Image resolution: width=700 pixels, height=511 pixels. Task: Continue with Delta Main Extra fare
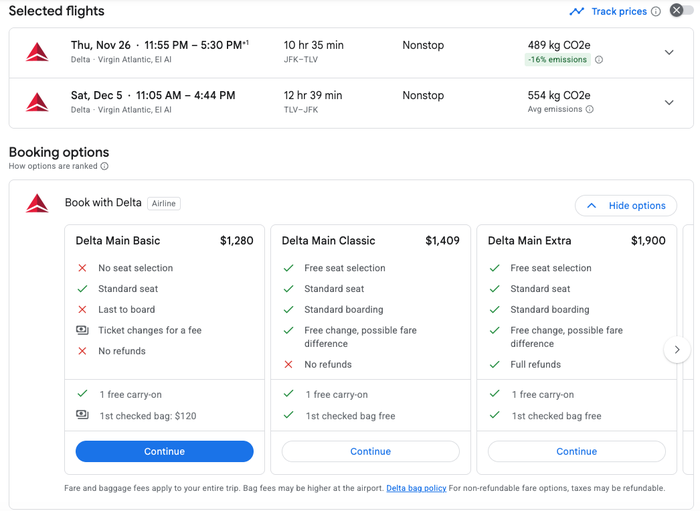click(x=576, y=451)
